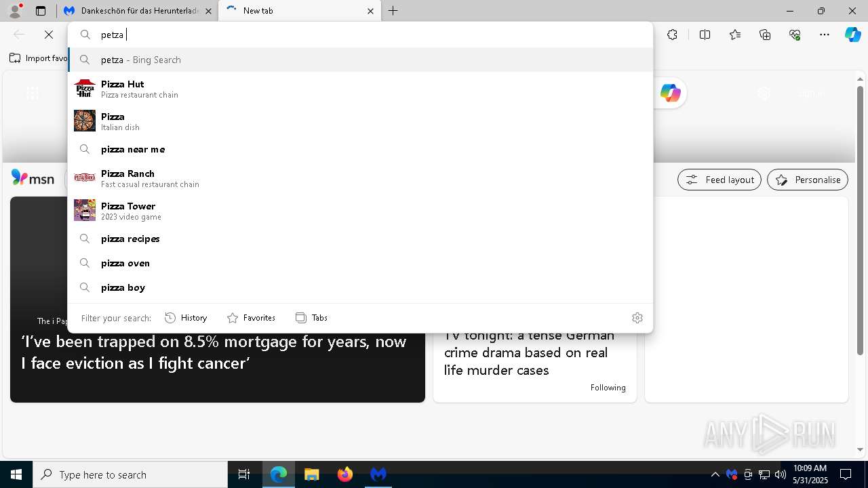Click the colorful Copilot button on page
Image resolution: width=868 pixels, height=488 pixels.
coord(671,94)
